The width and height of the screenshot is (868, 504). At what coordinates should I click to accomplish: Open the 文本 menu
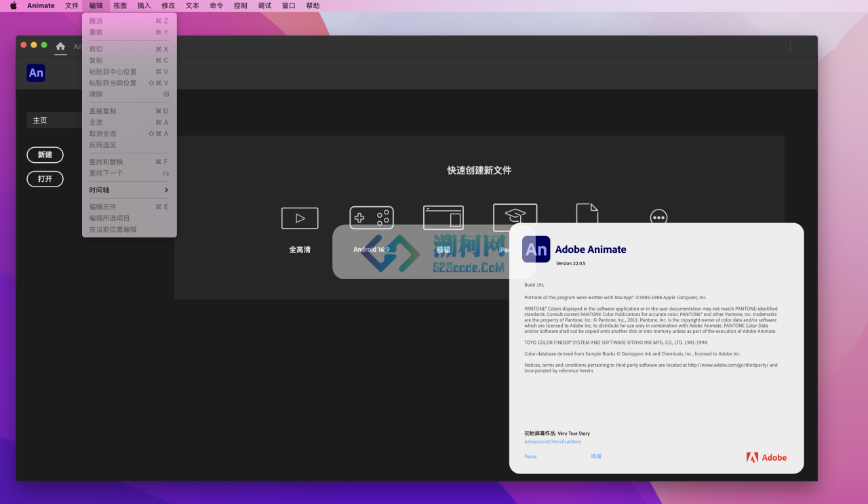(x=193, y=5)
